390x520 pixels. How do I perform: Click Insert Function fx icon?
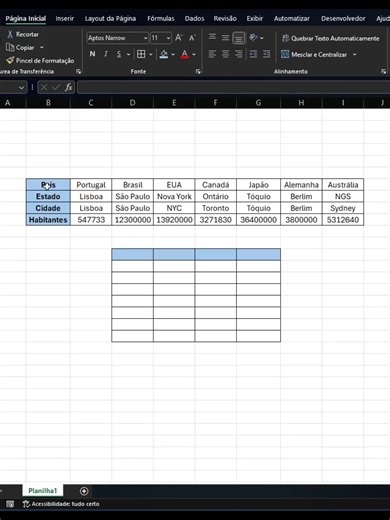(x=69, y=88)
